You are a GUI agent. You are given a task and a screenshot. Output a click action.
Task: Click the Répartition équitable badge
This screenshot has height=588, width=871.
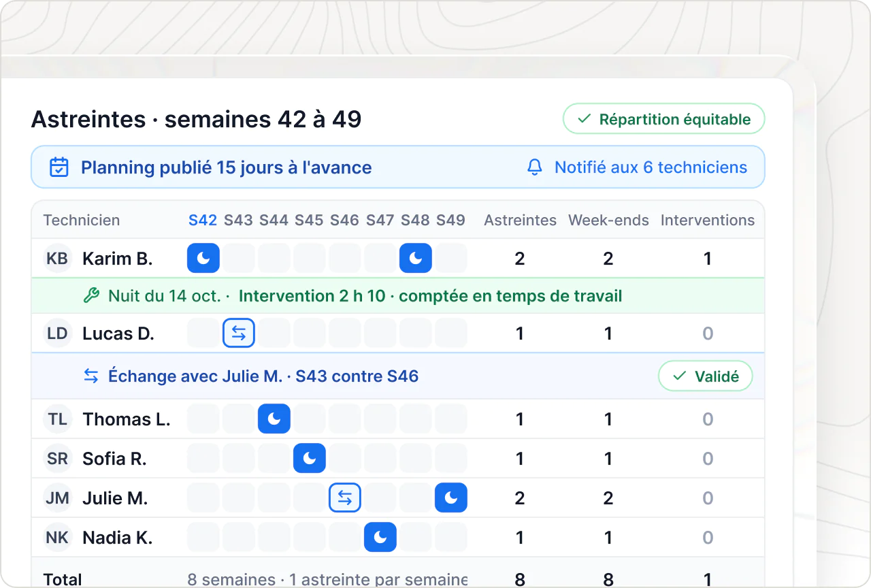pos(664,119)
